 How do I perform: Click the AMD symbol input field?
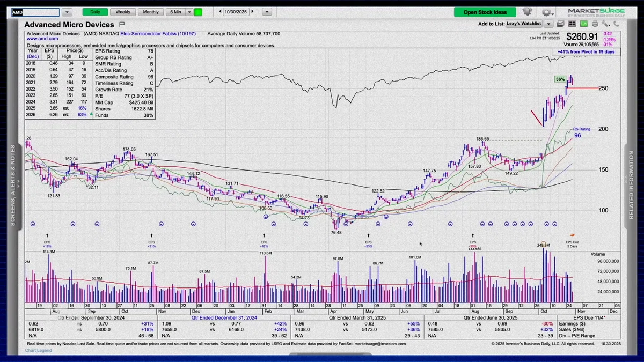(35, 12)
